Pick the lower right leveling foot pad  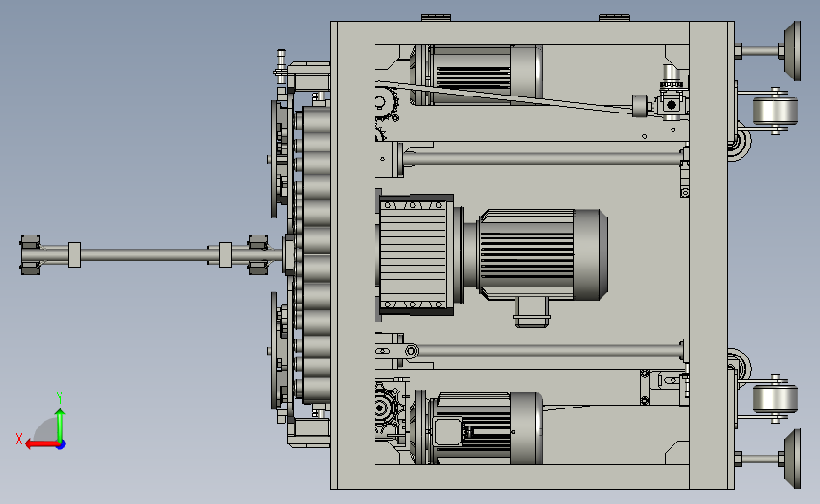point(793,459)
